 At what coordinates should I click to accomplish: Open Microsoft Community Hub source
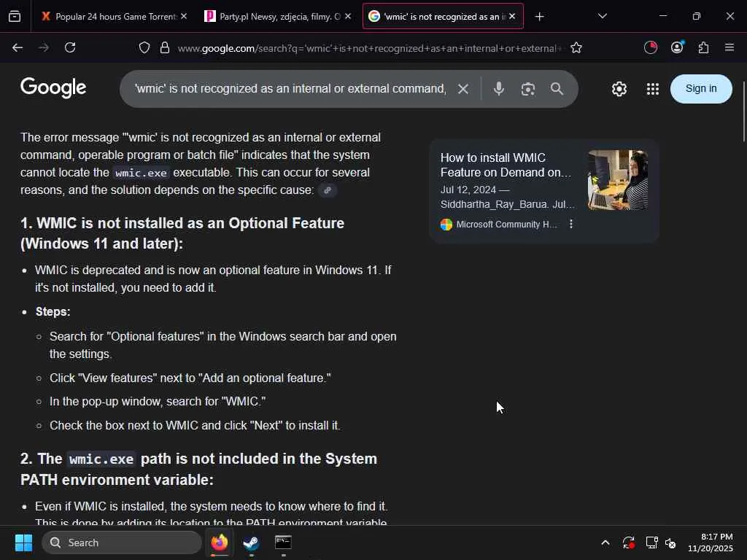point(499,225)
